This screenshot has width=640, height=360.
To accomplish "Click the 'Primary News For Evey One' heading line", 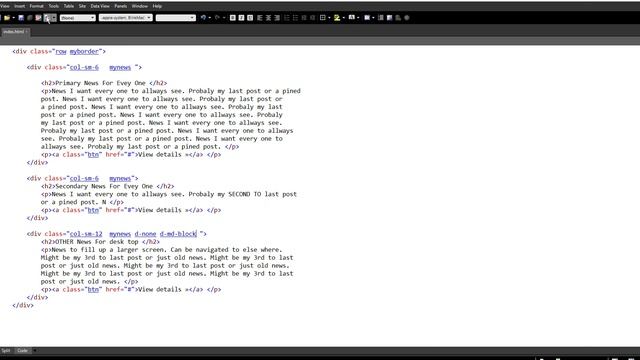I will click(104, 83).
